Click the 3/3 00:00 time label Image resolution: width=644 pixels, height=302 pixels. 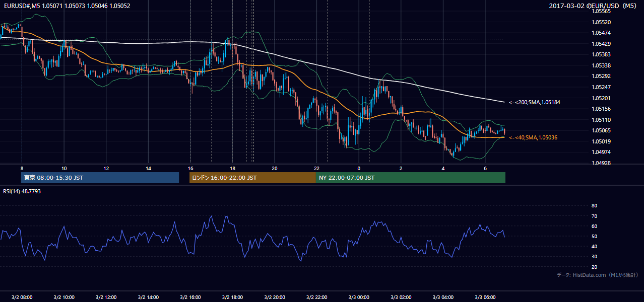click(x=359, y=297)
